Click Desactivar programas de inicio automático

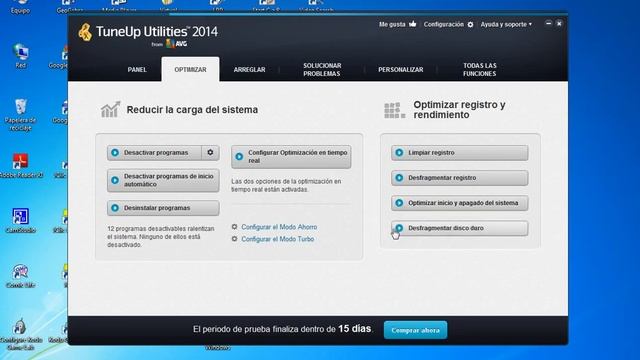[163, 180]
